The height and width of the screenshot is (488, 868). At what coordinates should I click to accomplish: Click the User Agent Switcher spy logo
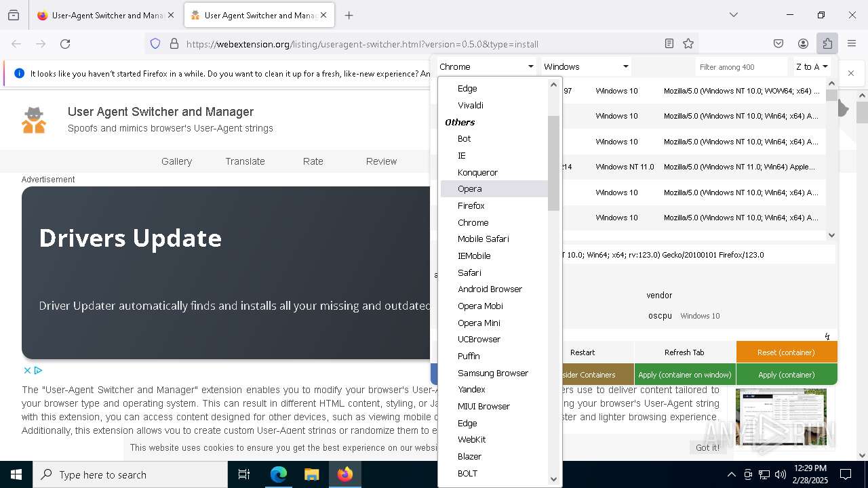34,120
